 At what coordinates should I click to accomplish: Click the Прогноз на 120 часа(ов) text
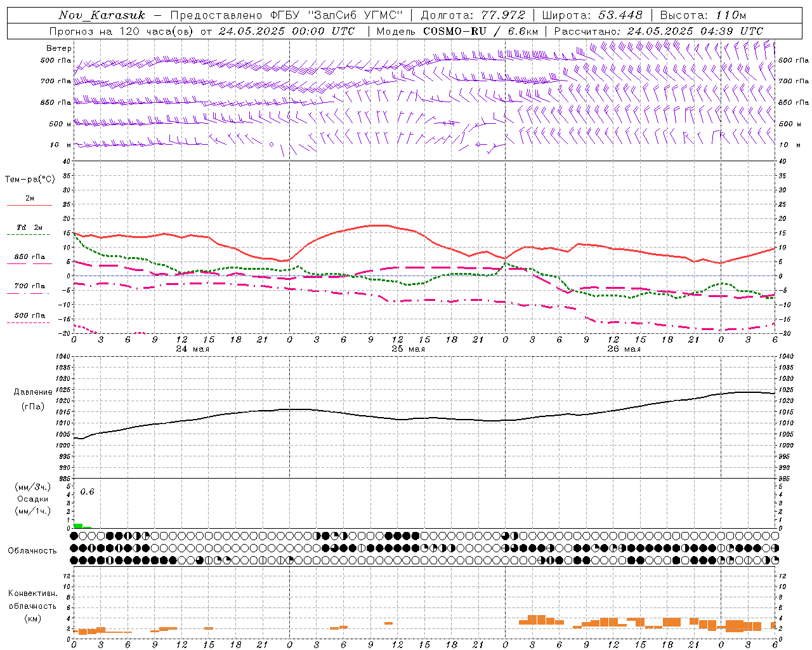click(122, 31)
